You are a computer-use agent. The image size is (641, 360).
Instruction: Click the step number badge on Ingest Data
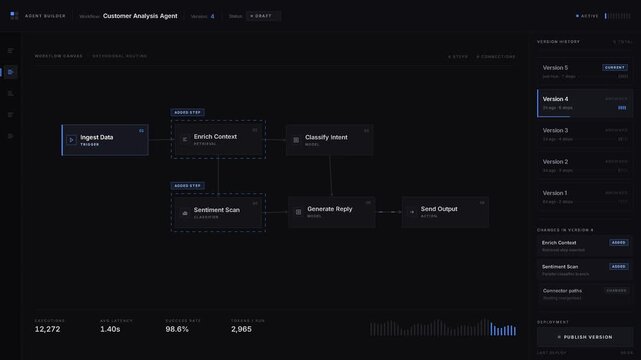pyautogui.click(x=141, y=131)
